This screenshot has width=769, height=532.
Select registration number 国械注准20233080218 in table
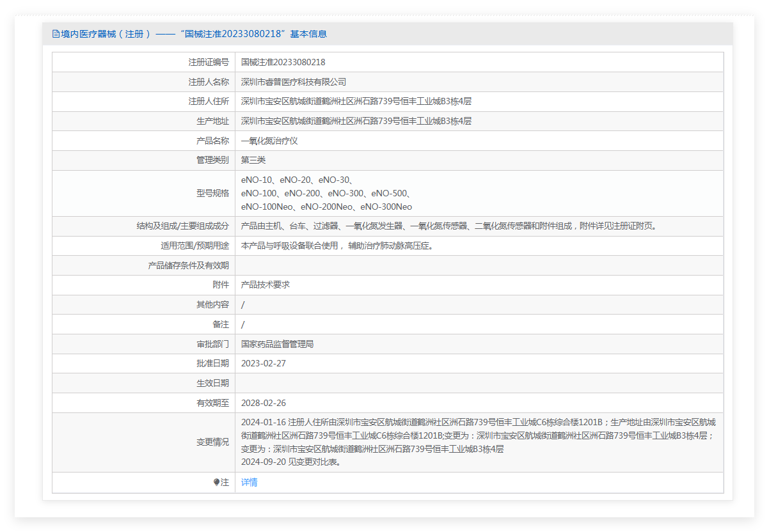pyautogui.click(x=283, y=62)
